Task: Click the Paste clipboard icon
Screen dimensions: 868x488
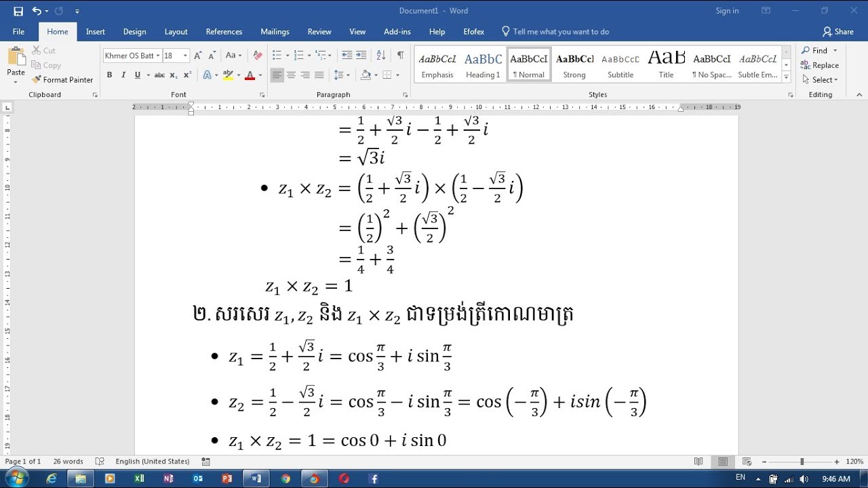Action: click(x=16, y=58)
